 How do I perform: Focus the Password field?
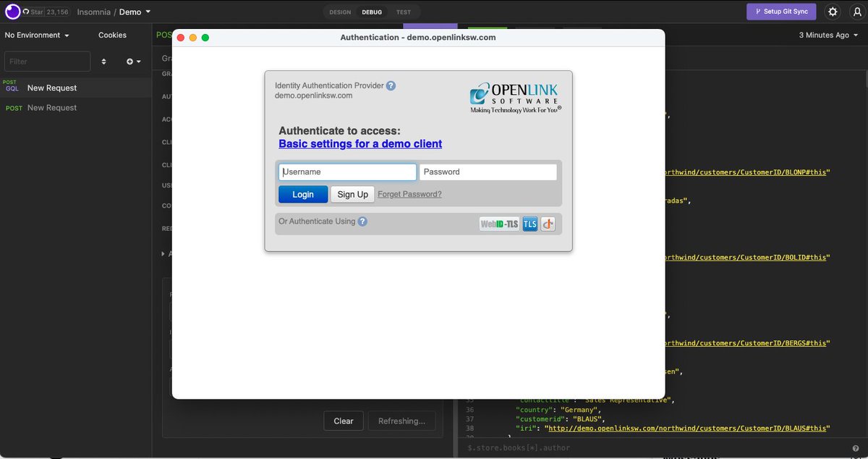click(x=488, y=172)
